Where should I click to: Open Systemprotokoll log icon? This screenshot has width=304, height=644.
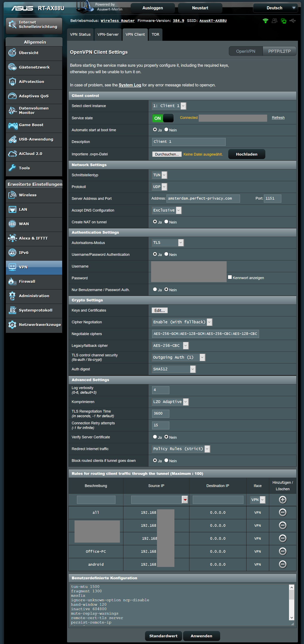[x=12, y=310]
